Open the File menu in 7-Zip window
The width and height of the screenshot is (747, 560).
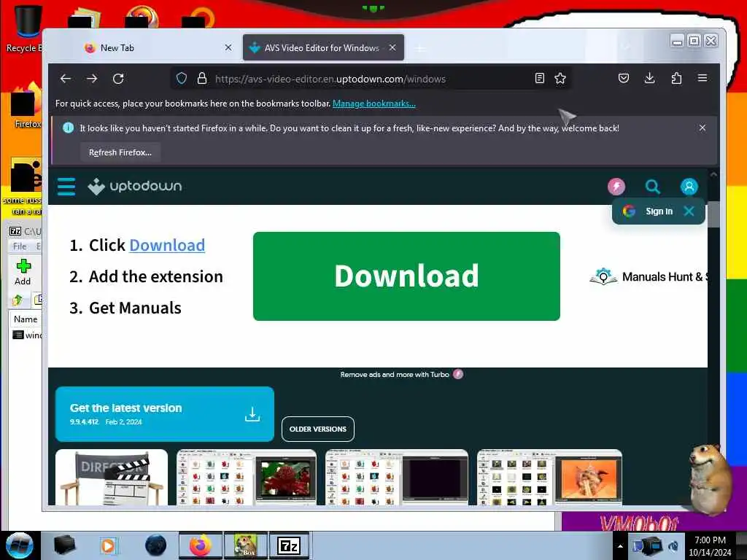[x=20, y=246]
